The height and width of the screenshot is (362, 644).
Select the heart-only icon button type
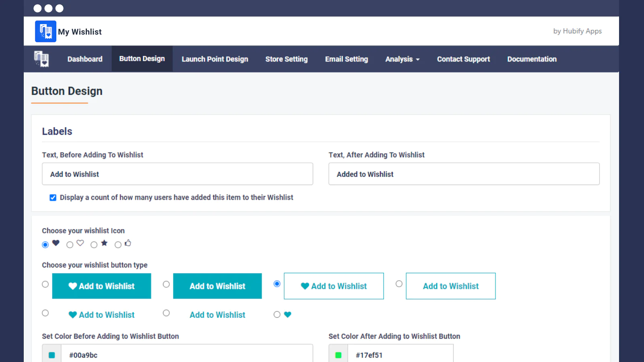pyautogui.click(x=277, y=315)
